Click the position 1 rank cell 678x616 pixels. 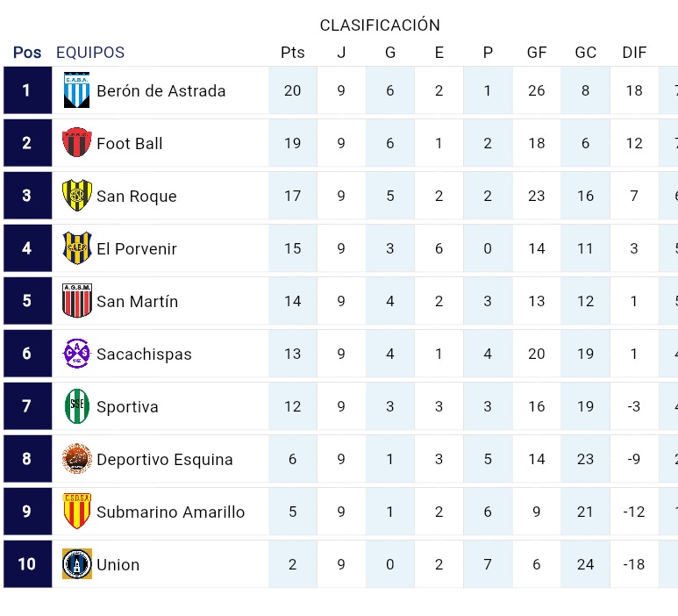click(26, 90)
